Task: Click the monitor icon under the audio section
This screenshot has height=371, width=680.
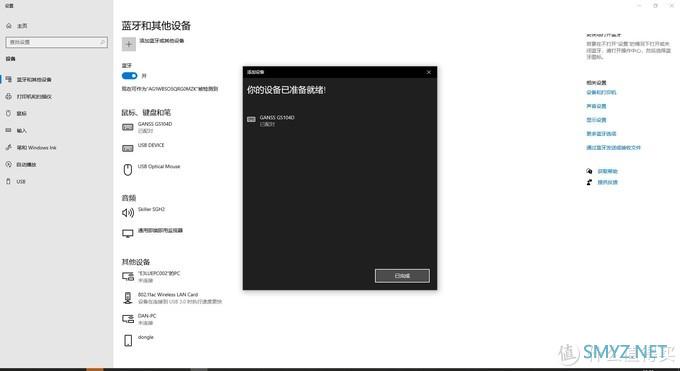Action: 128,233
